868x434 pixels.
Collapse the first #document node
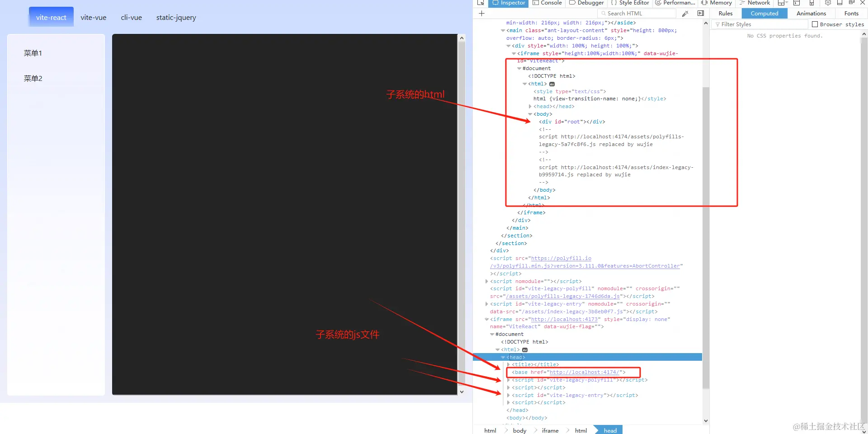(519, 69)
